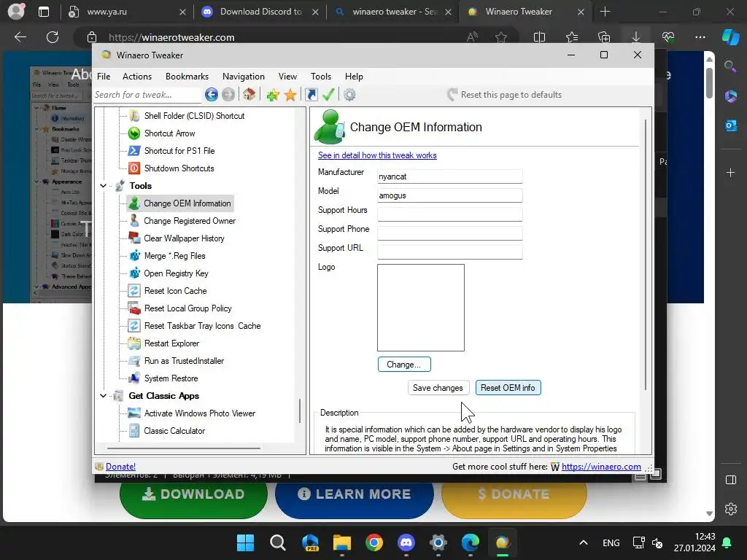Click the tree panel horizontal scrollbar
Image resolution: width=747 pixels, height=560 pixels.
184,448
